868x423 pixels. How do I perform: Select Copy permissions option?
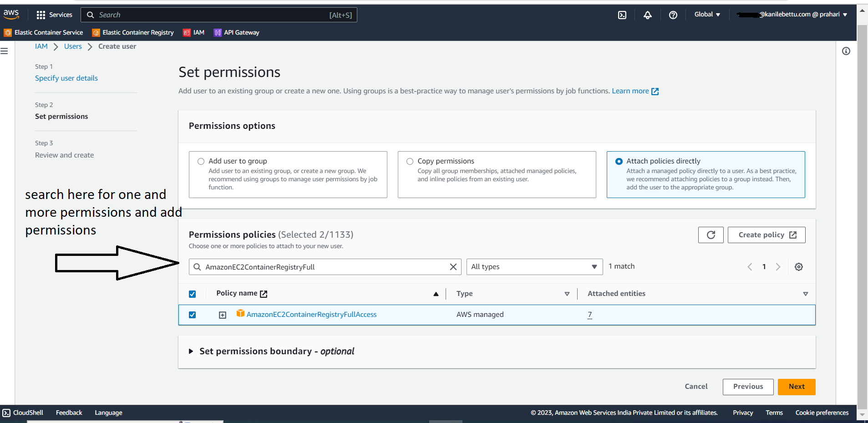(410, 161)
